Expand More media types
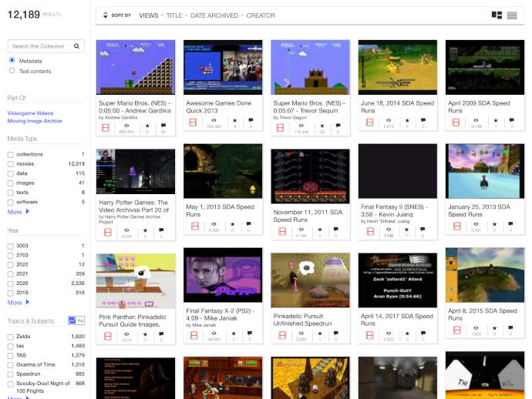The image size is (532, 399). (x=19, y=212)
